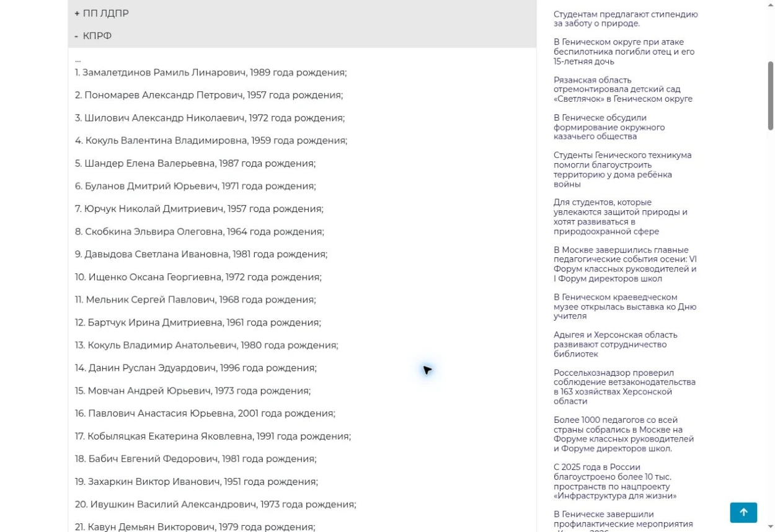Click candidate 16 Павлович Анастасия Юрьевна
This screenshot has width=775, height=532.
[x=205, y=414]
